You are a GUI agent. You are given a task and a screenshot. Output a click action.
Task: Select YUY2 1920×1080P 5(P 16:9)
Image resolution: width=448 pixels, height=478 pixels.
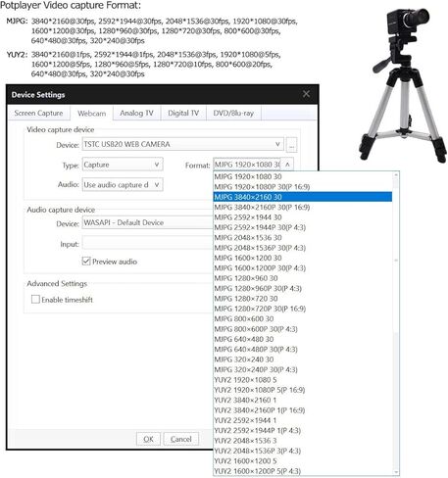point(303,390)
